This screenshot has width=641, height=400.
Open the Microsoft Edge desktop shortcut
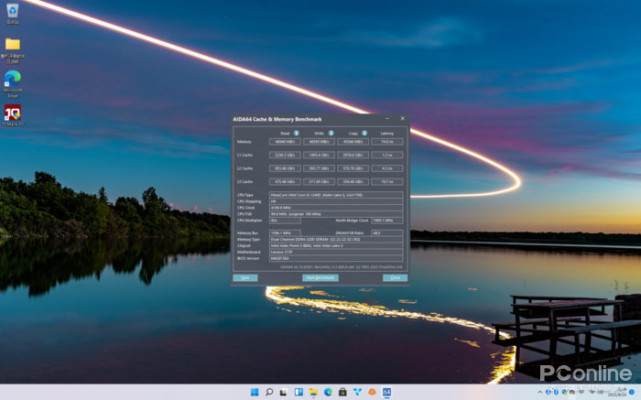pos(12,78)
